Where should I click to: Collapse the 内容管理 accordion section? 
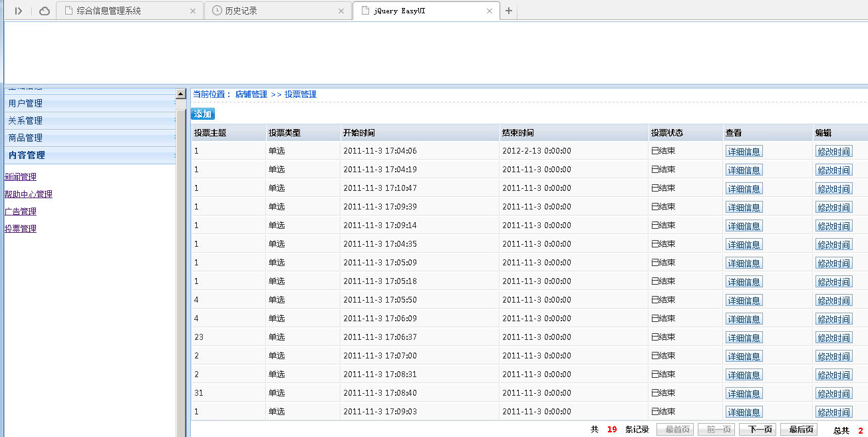90,156
